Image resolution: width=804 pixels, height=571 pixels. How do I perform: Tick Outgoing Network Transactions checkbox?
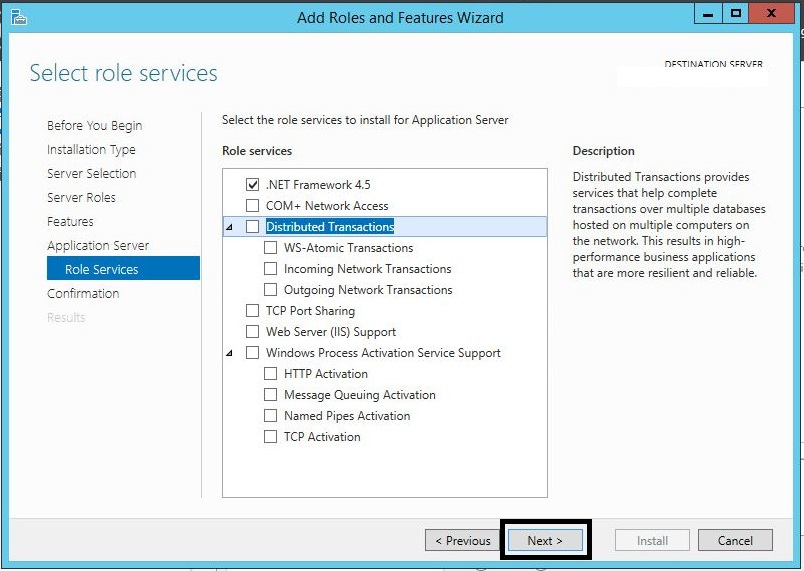coord(270,290)
